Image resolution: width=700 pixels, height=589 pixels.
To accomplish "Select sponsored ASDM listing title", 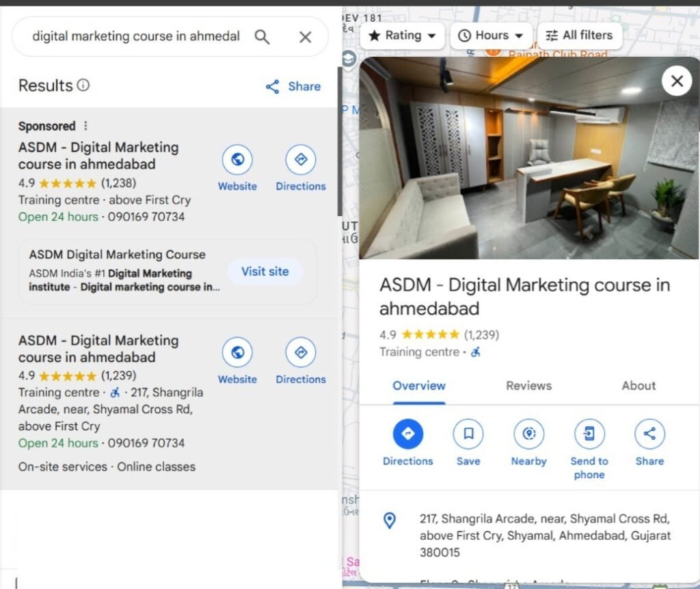I will 98,155.
